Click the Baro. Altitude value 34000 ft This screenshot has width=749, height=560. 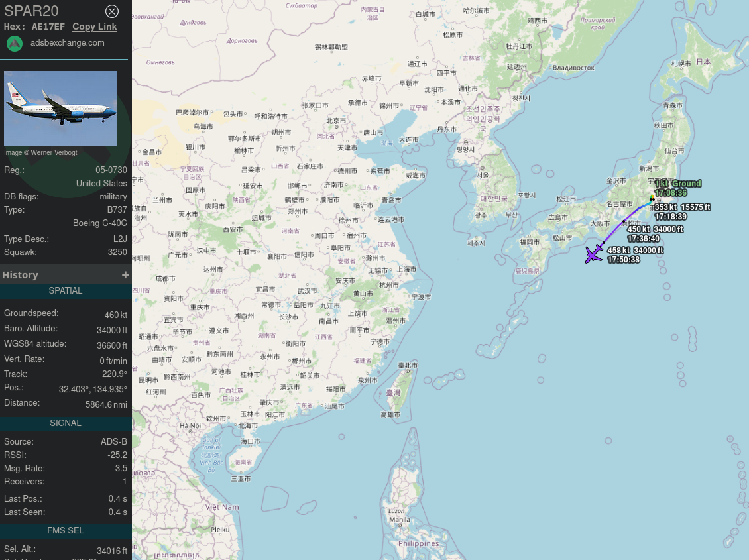tap(112, 330)
